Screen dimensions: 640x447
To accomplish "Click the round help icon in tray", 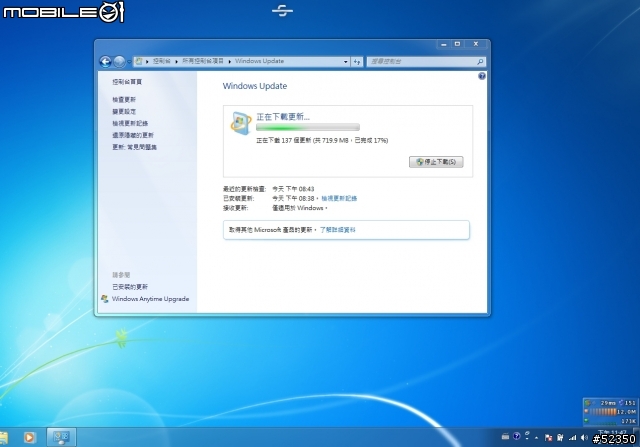I will (x=517, y=436).
